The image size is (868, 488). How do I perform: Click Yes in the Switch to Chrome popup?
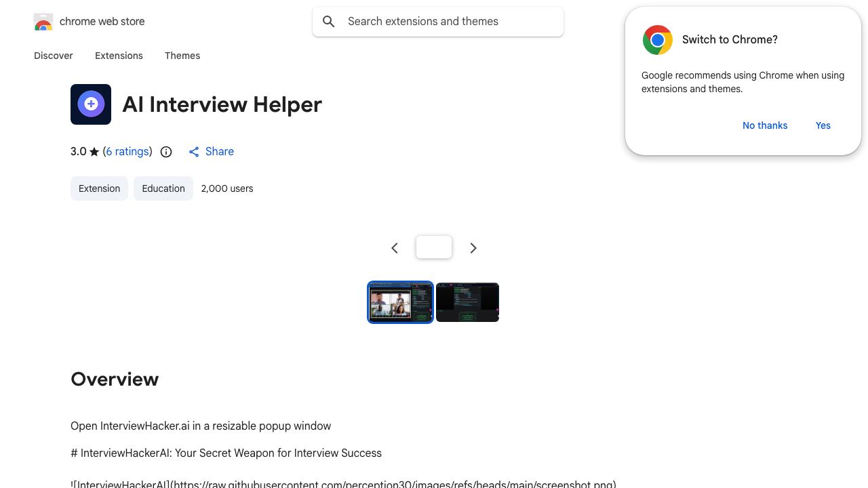click(x=823, y=125)
